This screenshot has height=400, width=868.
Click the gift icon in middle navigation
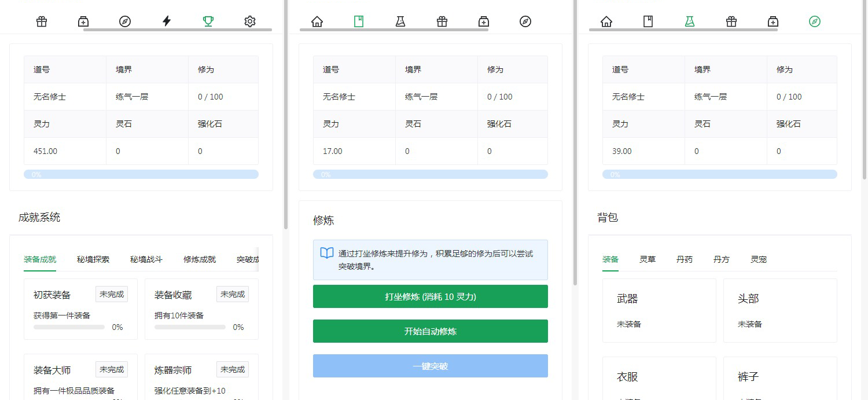point(442,21)
